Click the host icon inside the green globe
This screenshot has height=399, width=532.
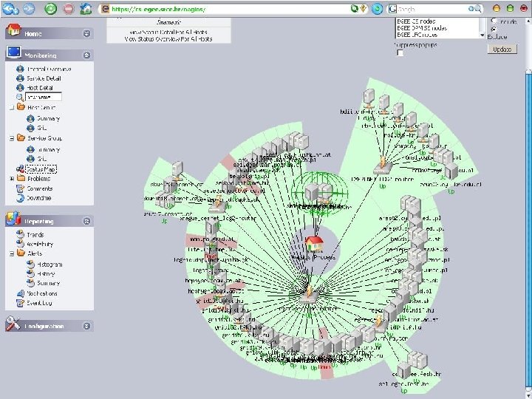(x=318, y=193)
